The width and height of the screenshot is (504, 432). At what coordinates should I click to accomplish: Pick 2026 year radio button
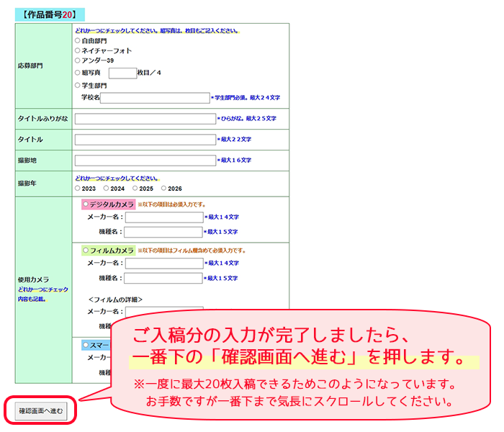tap(163, 188)
